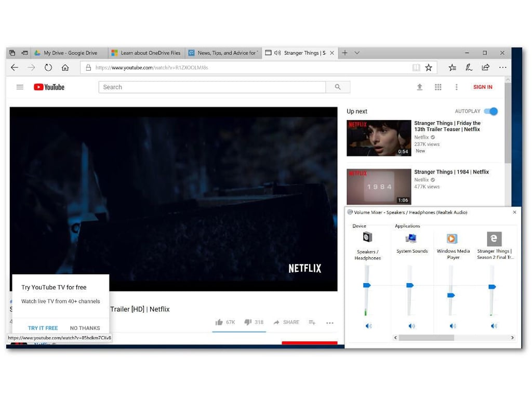532x396 pixels.
Task: Click the Volume Mixer horizontal scrollbar thumb
Action: pyautogui.click(x=426, y=338)
